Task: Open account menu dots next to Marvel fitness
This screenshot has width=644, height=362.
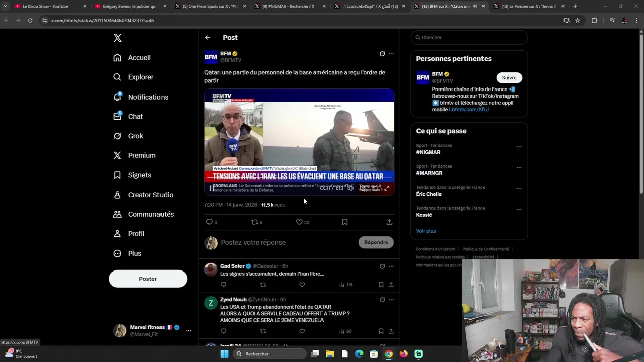Action: 189,331
